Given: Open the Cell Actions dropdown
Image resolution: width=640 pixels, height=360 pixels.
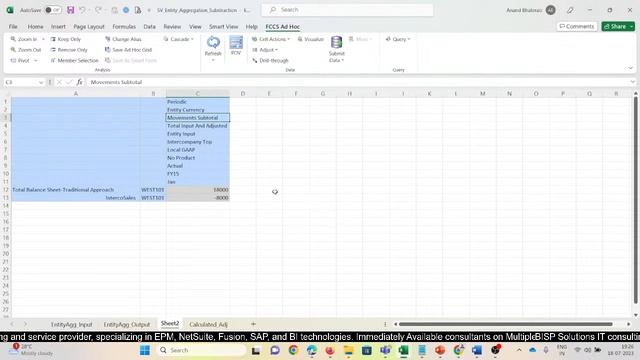Looking at the screenshot, I should point(271,39).
